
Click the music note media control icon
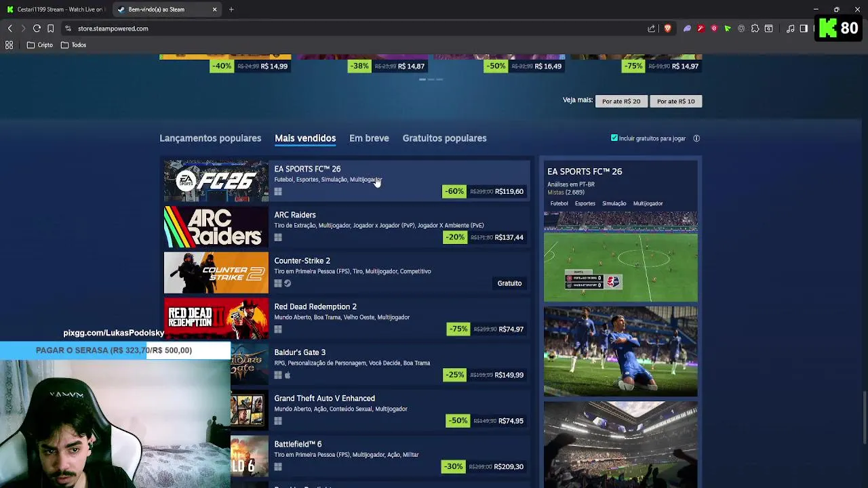click(791, 28)
